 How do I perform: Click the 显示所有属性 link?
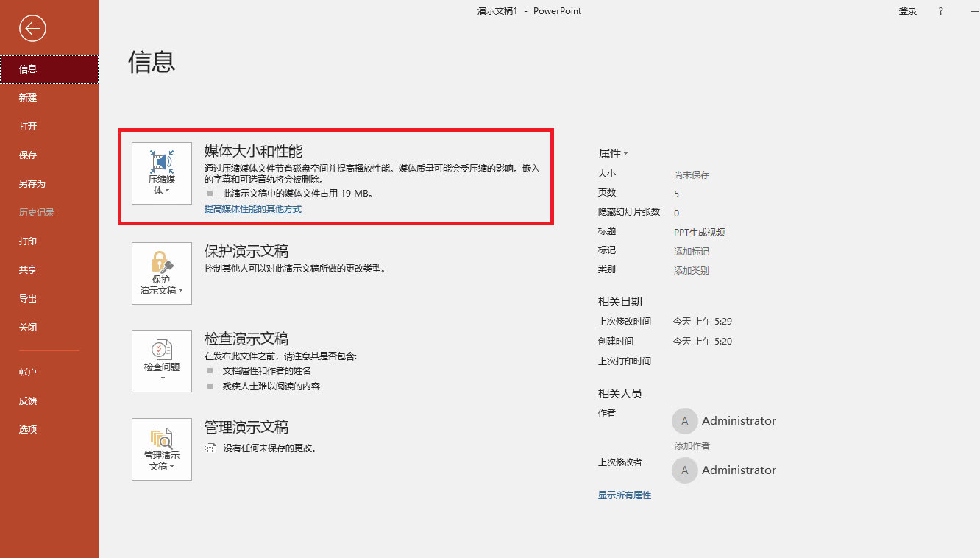coord(625,495)
